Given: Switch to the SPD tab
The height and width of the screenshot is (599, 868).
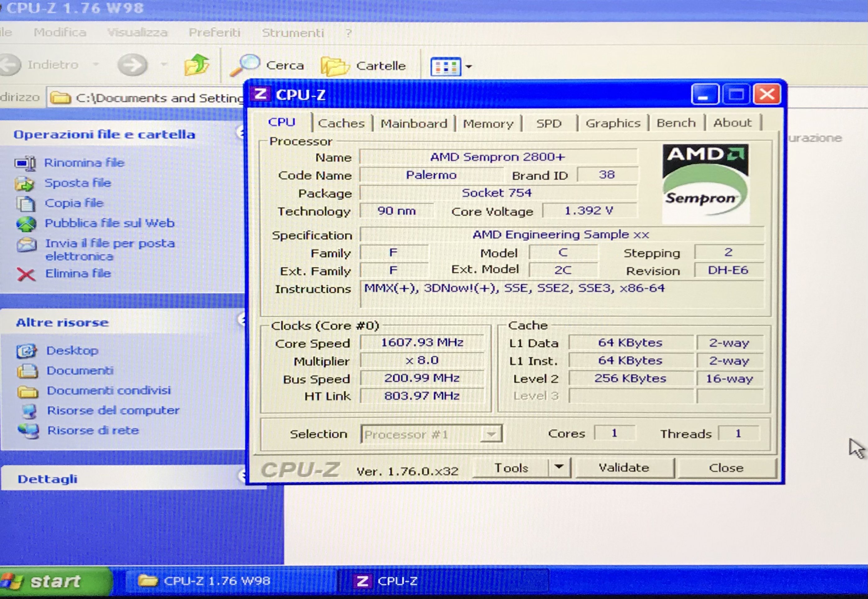Looking at the screenshot, I should click(x=548, y=123).
